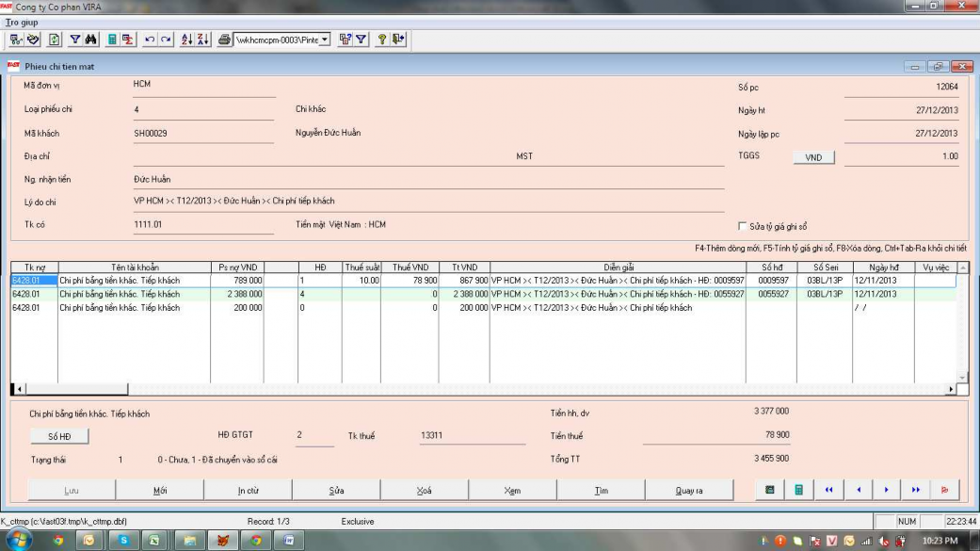Click the undo arrow in toolbar

pyautogui.click(x=150, y=40)
